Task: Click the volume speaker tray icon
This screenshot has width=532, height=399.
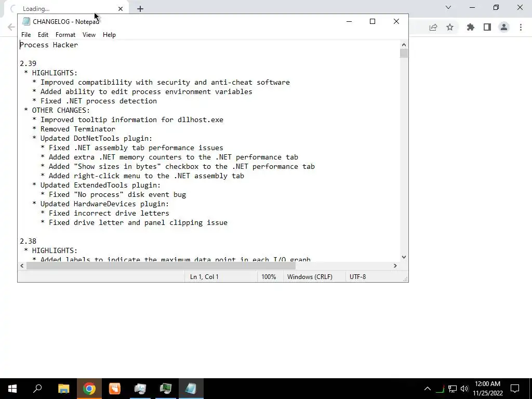Action: [x=464, y=389]
